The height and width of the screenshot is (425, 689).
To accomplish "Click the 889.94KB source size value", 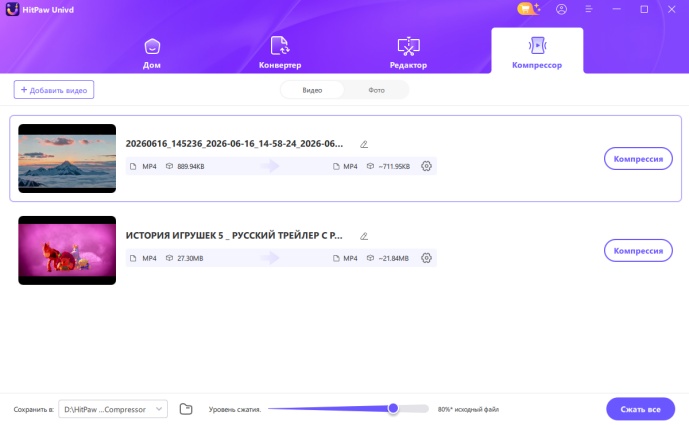I will tap(191, 167).
